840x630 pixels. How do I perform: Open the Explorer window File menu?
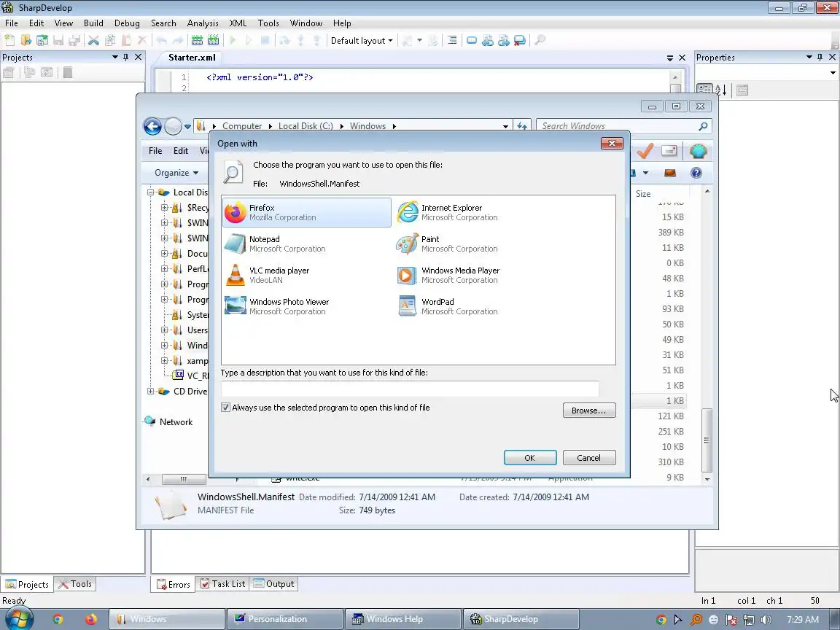(155, 151)
